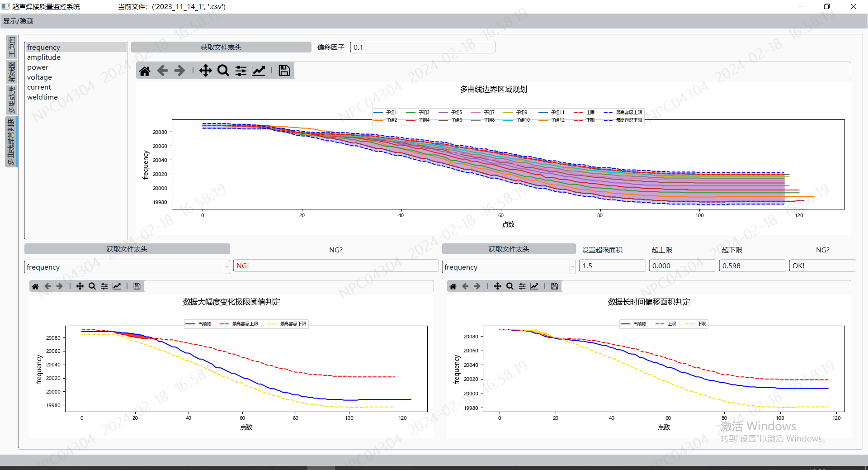Open subplot configuration sliders in top chart toolbar
This screenshot has height=470, width=868.
pos(241,71)
